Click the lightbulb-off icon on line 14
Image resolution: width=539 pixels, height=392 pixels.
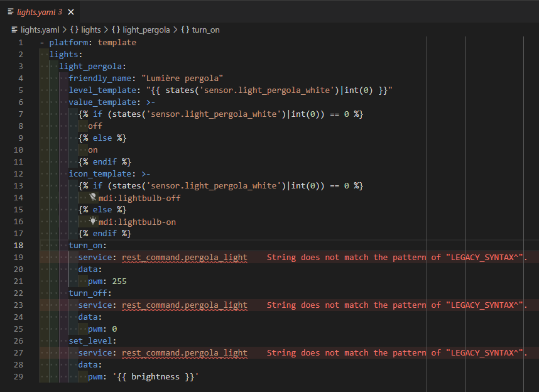click(93, 197)
